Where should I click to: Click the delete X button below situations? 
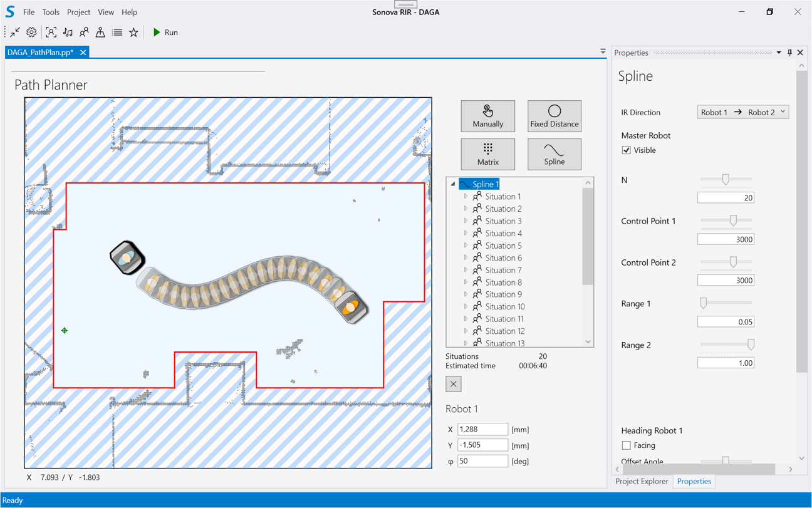[453, 384]
